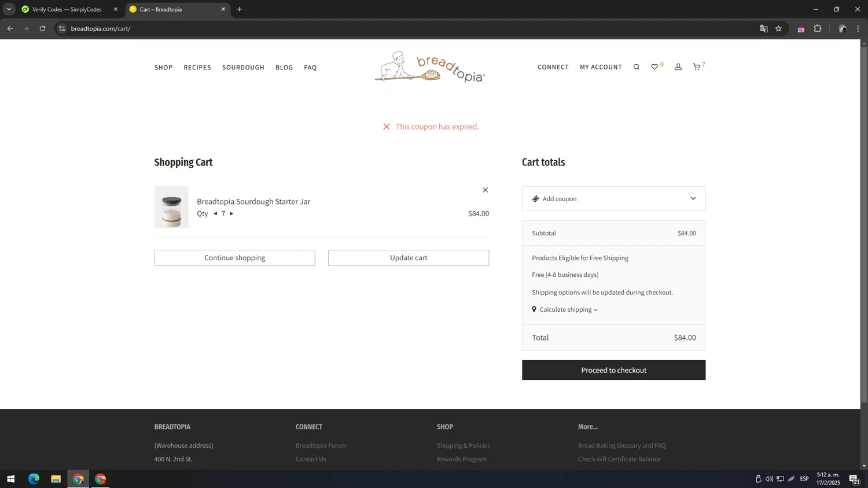Click Update cart button
Viewport: 868px width, 488px height.
409,258
